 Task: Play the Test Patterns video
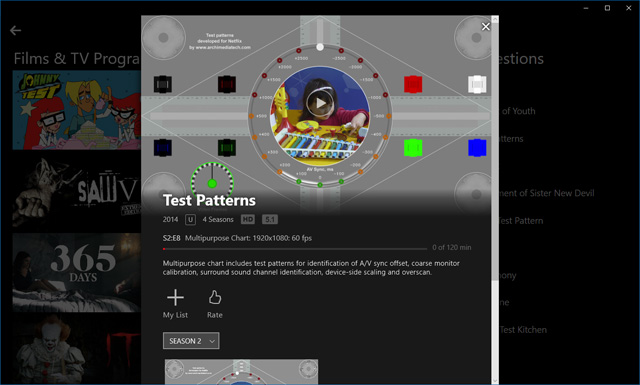click(320, 102)
